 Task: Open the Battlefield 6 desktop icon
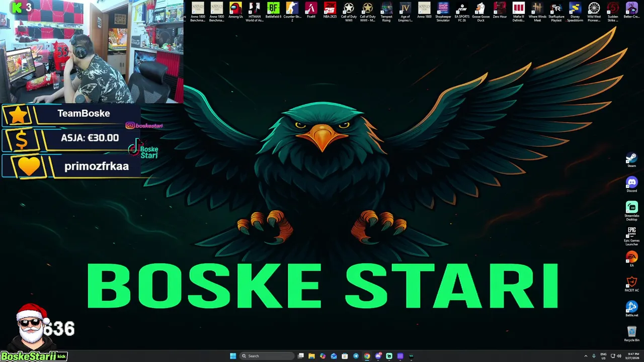[273, 11]
